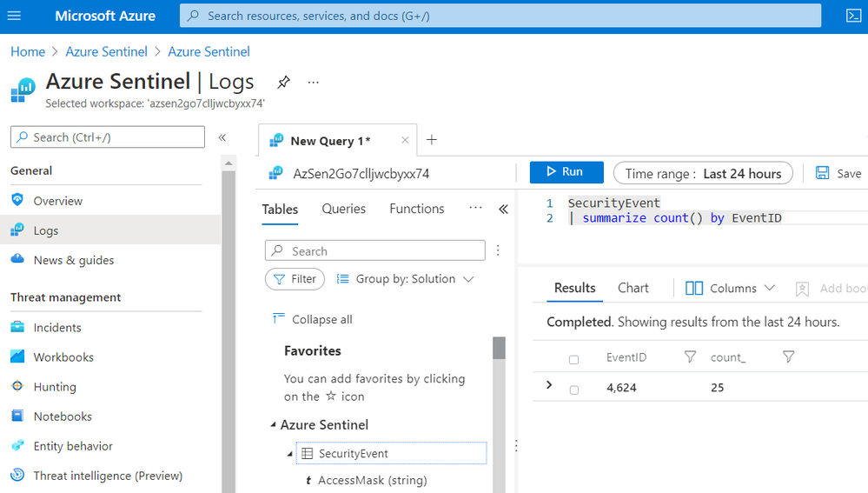The width and height of the screenshot is (868, 493).
Task: Open Incidents in the sidebar
Action: click(x=57, y=328)
